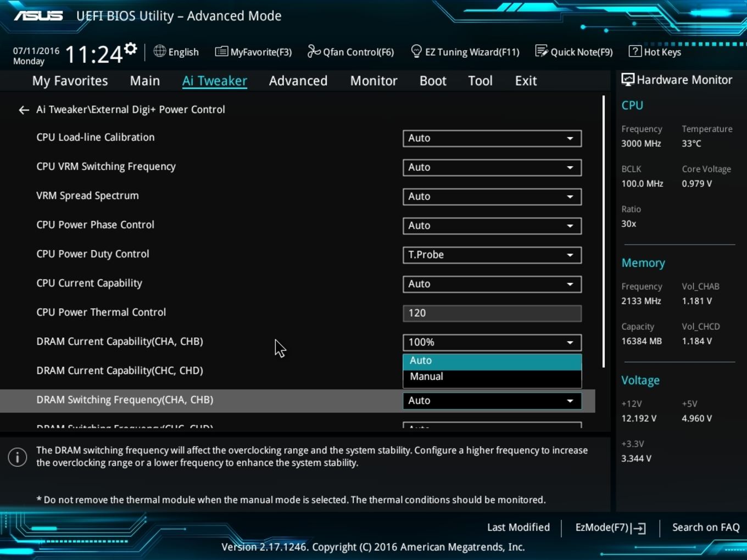Switch to the Main tab
This screenshot has width=747, height=560.
[145, 81]
